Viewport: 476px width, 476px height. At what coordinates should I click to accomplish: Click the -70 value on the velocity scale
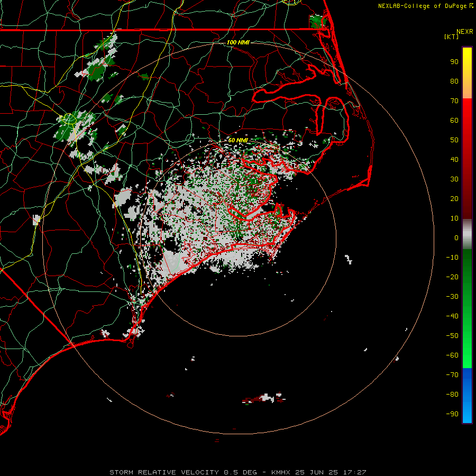pos(452,375)
